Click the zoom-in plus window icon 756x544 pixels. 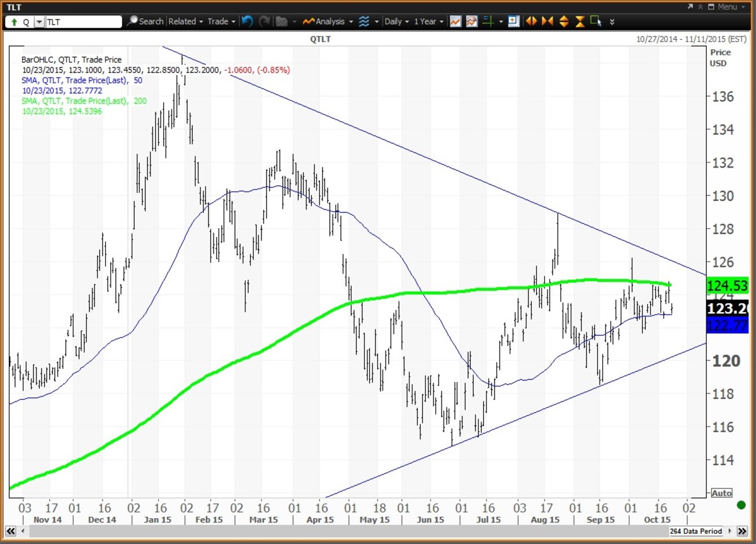514,21
